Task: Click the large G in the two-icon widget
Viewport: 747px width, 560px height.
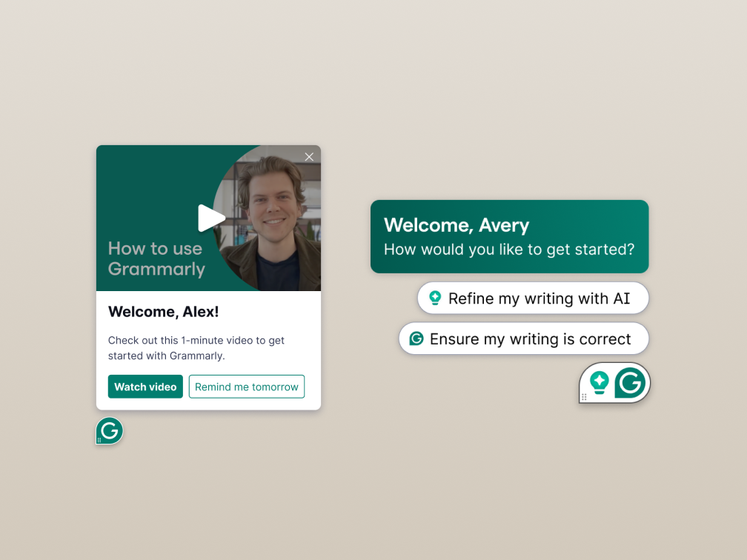Action: point(630,382)
